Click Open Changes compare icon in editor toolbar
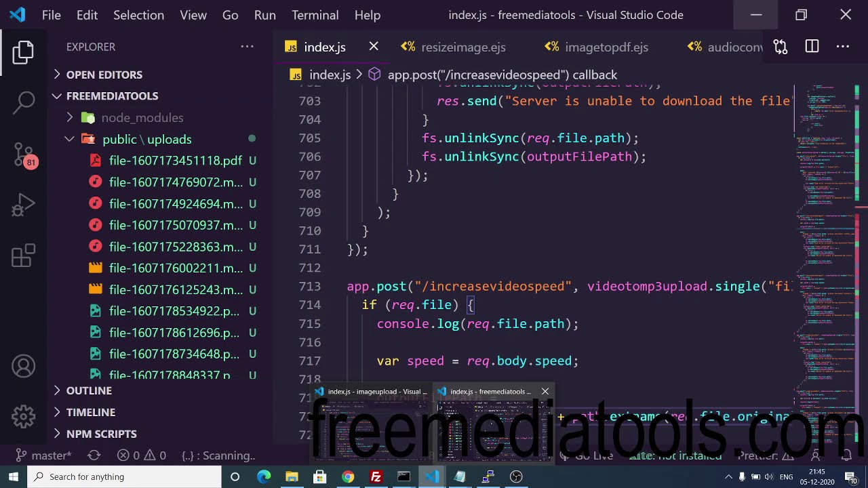This screenshot has height=488, width=868. pyautogui.click(x=781, y=47)
